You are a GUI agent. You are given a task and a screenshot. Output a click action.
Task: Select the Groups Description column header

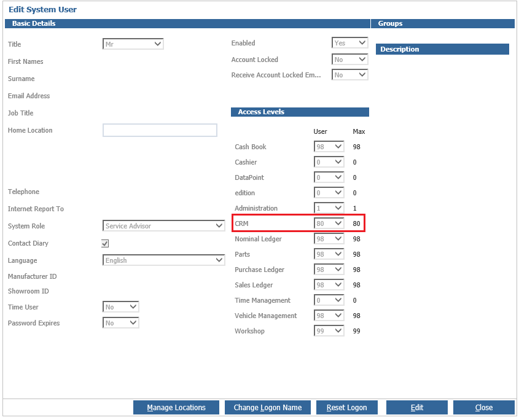(442, 49)
